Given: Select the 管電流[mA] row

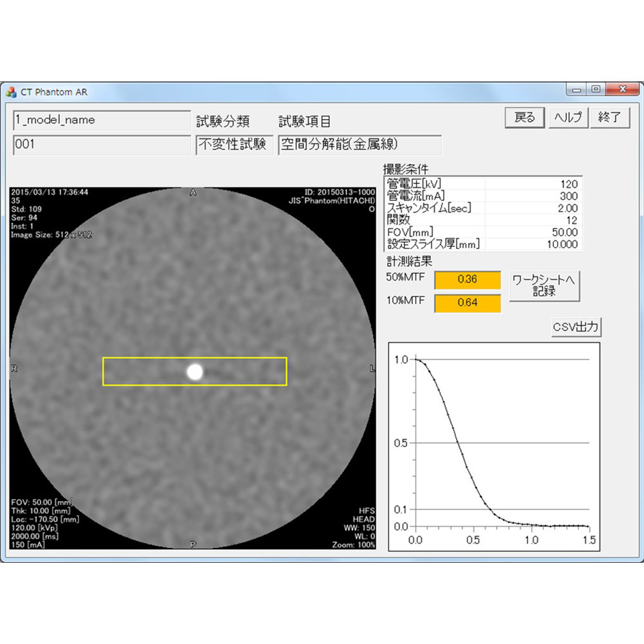Looking at the screenshot, I should (x=483, y=196).
